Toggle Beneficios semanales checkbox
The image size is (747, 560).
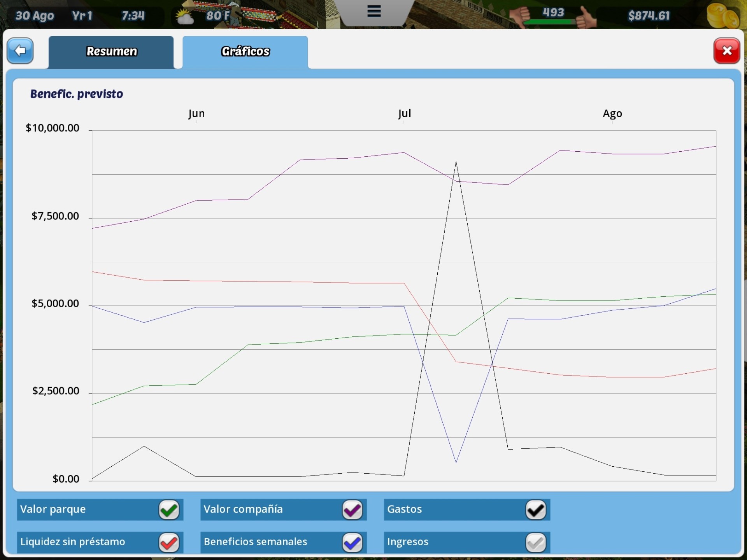click(x=352, y=542)
